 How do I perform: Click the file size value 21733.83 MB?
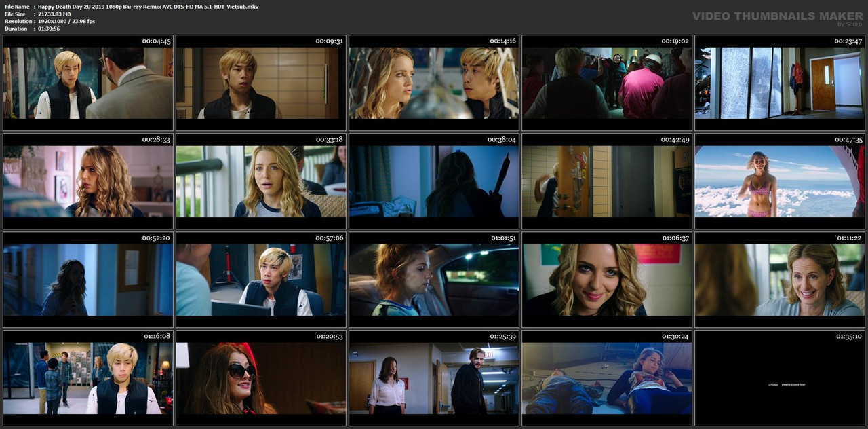tap(54, 14)
